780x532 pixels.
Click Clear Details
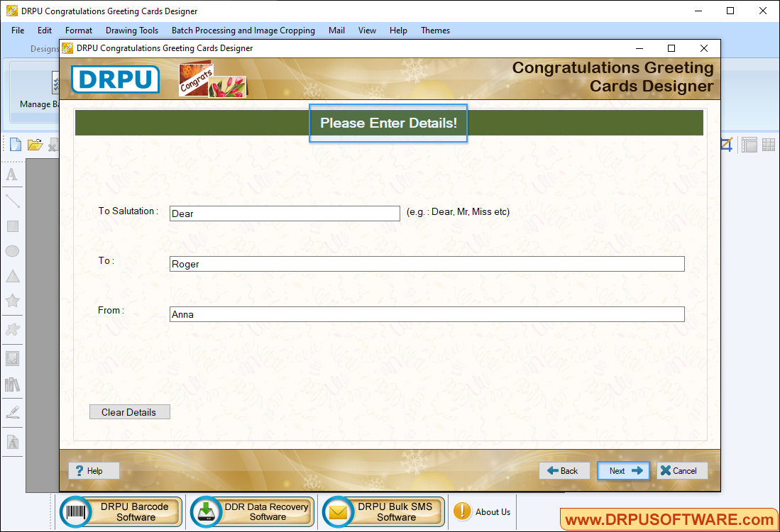pyautogui.click(x=129, y=411)
